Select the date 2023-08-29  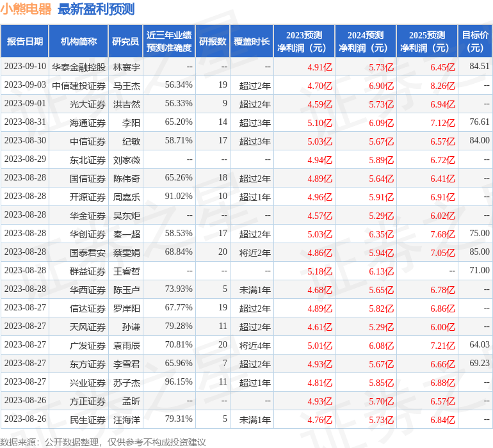[x=25, y=159]
